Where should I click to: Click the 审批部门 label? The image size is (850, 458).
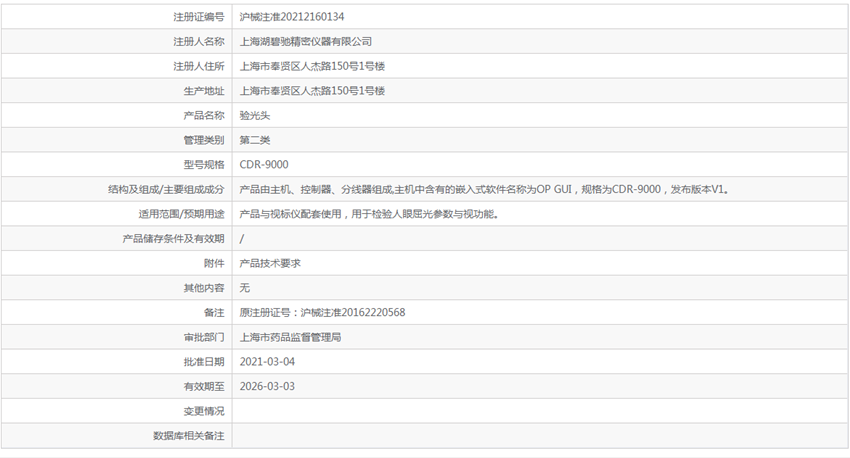[x=204, y=337]
